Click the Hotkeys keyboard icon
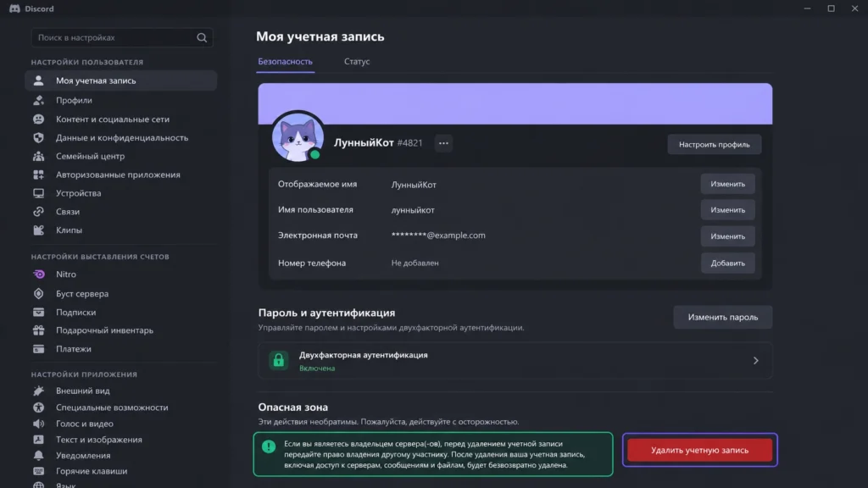Viewport: 868px width, 488px height. [38, 471]
